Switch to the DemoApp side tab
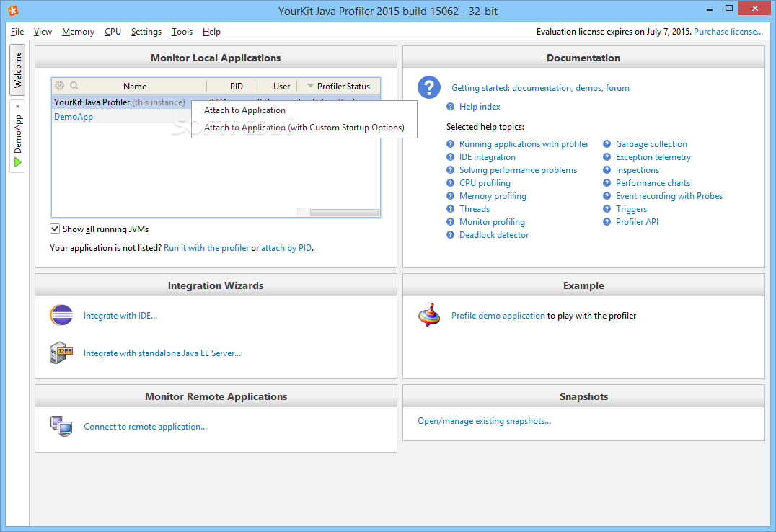The height and width of the screenshot is (532, 776). coord(18,136)
